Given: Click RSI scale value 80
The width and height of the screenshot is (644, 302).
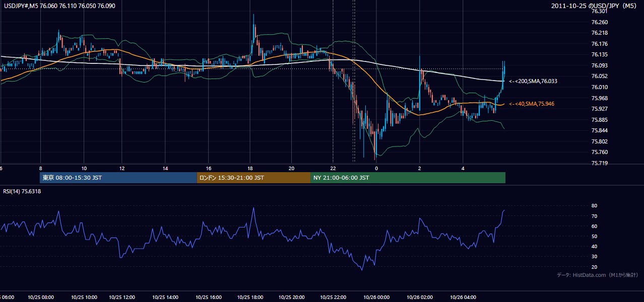Looking at the screenshot, I should 594,206.
